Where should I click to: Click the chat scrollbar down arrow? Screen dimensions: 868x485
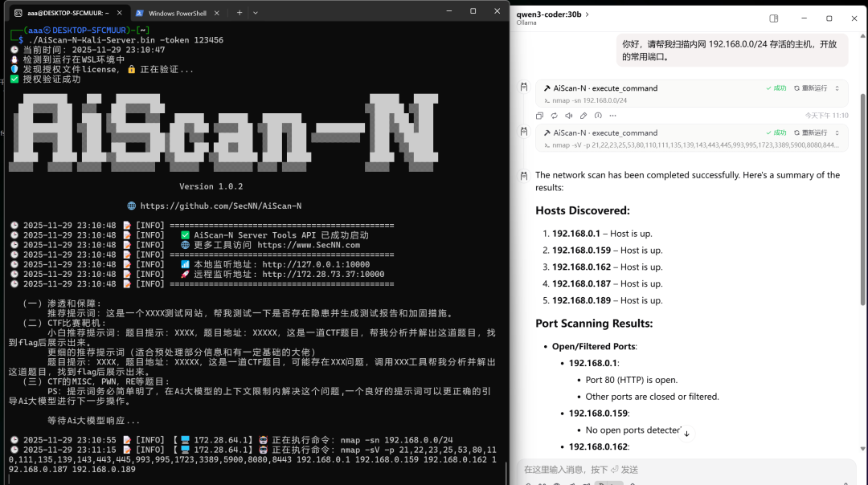tap(863, 449)
